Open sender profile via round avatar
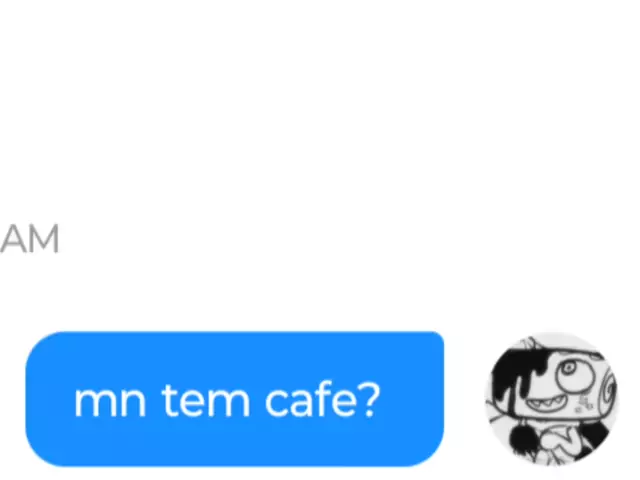Viewport: 640px width, 480px height. (553, 399)
